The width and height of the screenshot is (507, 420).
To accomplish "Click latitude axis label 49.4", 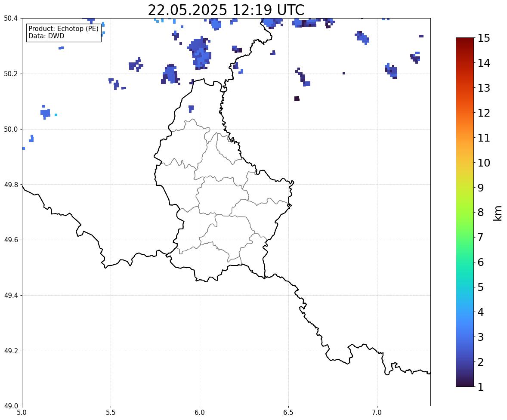I will tap(11, 296).
